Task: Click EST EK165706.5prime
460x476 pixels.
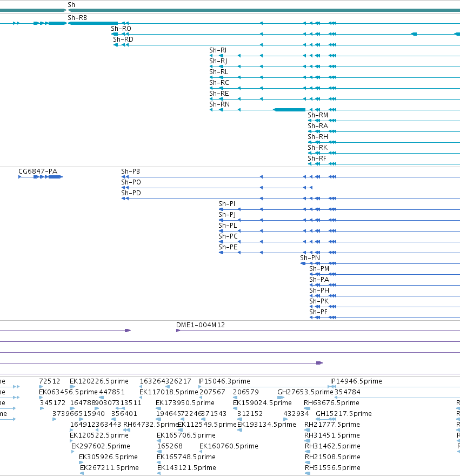Action: pos(186,435)
